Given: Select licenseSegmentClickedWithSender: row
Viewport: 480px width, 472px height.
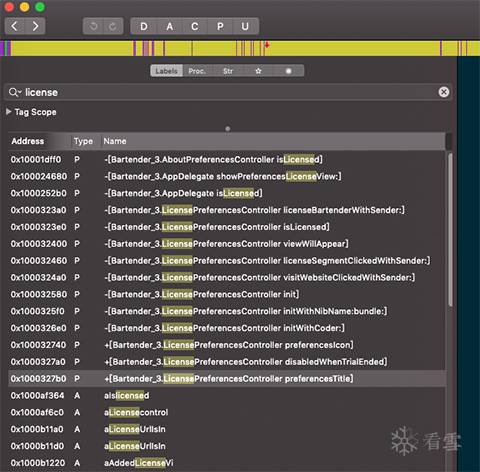Looking at the screenshot, I should point(227,261).
